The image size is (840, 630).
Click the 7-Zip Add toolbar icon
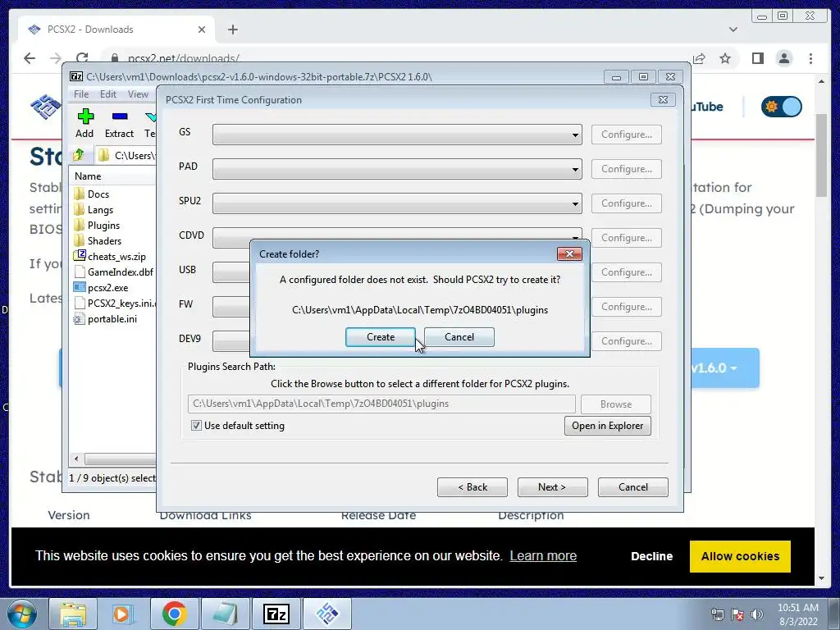click(84, 123)
